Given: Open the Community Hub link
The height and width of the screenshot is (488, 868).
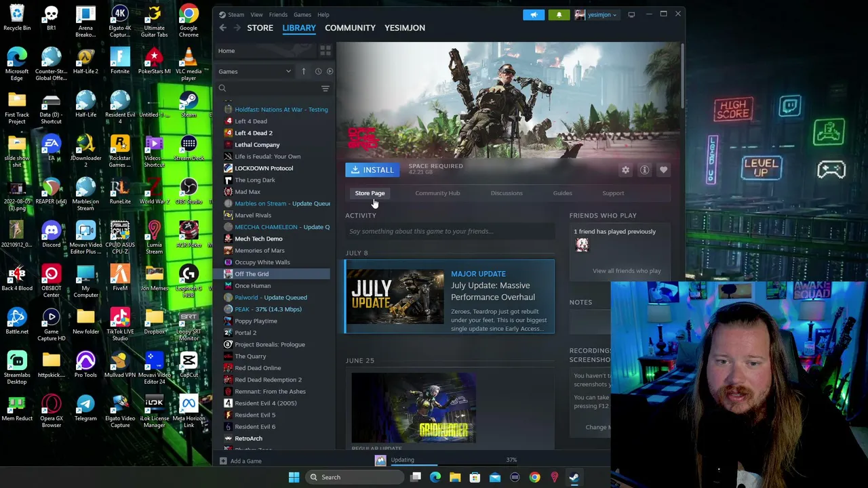Looking at the screenshot, I should (x=437, y=193).
